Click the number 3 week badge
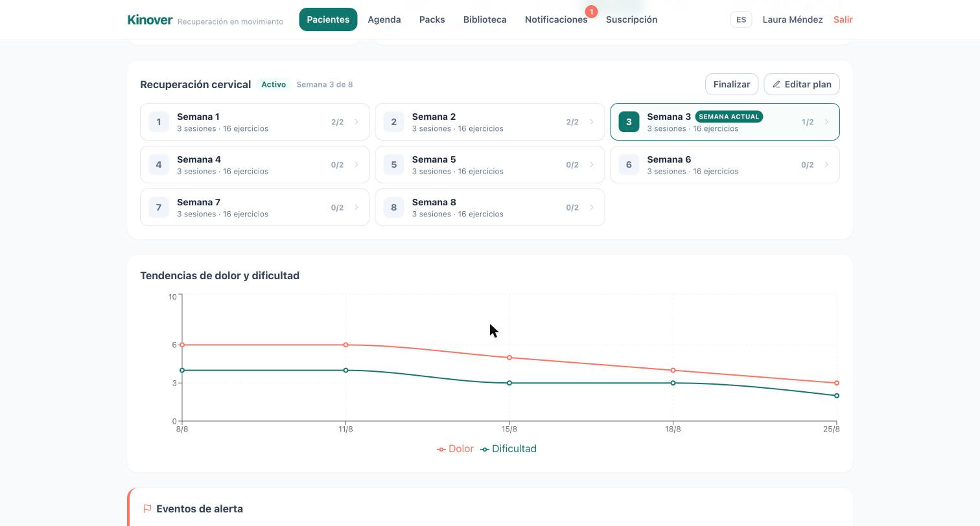 [629, 122]
